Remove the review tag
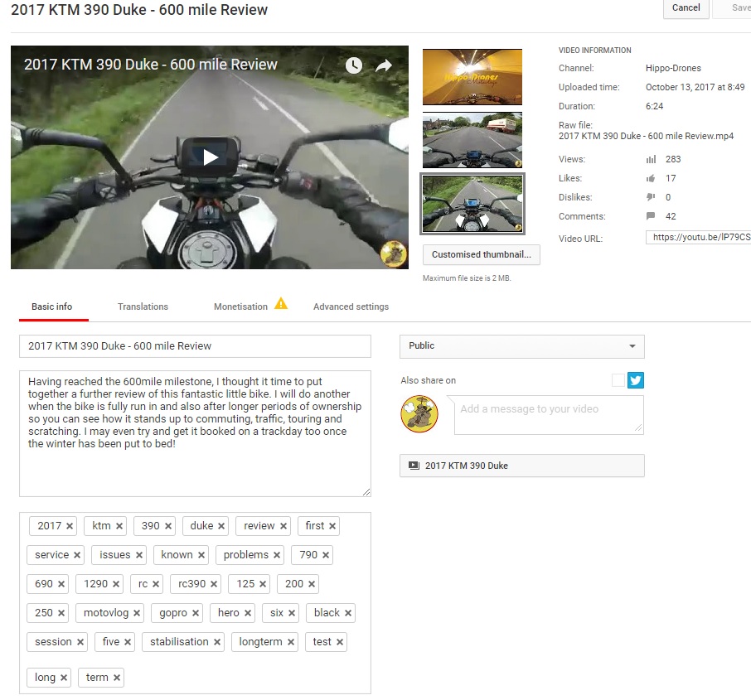This screenshot has width=751, height=700. 283,526
